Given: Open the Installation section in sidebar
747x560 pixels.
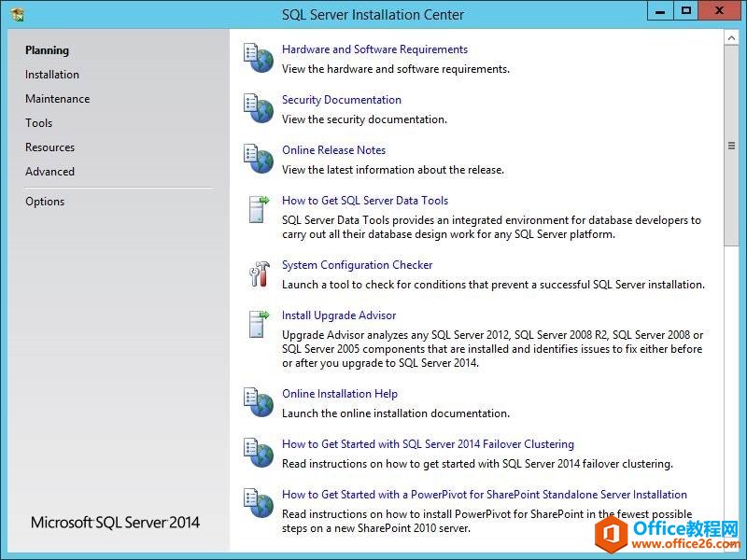Looking at the screenshot, I should tap(52, 75).
